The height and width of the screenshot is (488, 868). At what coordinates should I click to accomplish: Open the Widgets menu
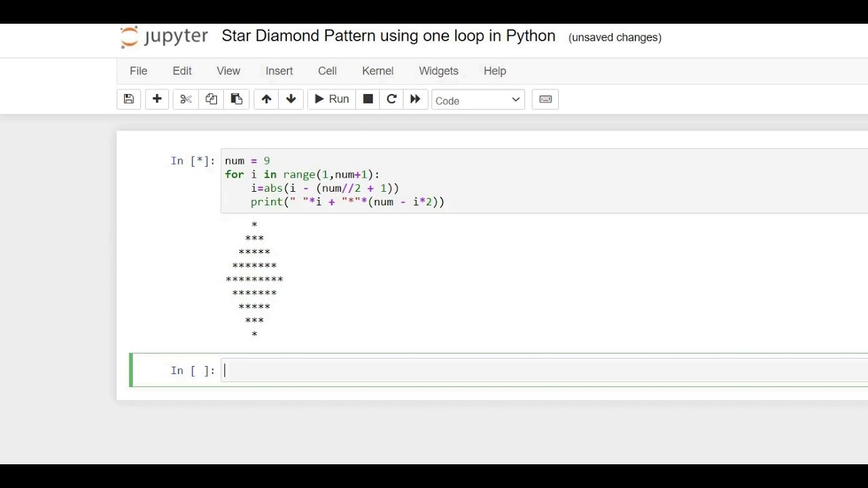click(439, 70)
